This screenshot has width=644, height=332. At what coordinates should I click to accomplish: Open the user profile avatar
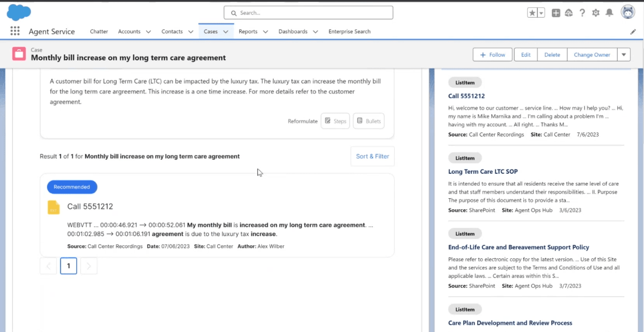(x=627, y=12)
